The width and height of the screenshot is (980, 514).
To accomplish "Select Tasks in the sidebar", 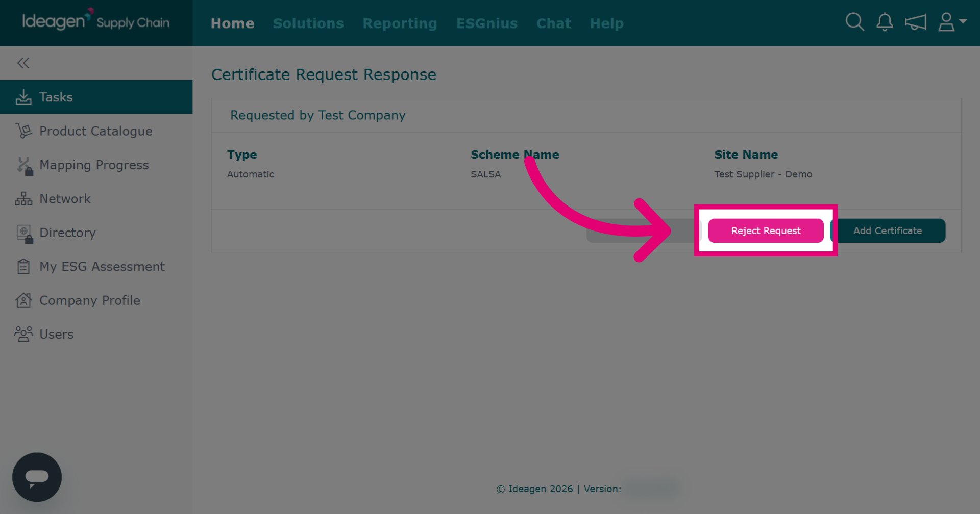I will (x=96, y=97).
